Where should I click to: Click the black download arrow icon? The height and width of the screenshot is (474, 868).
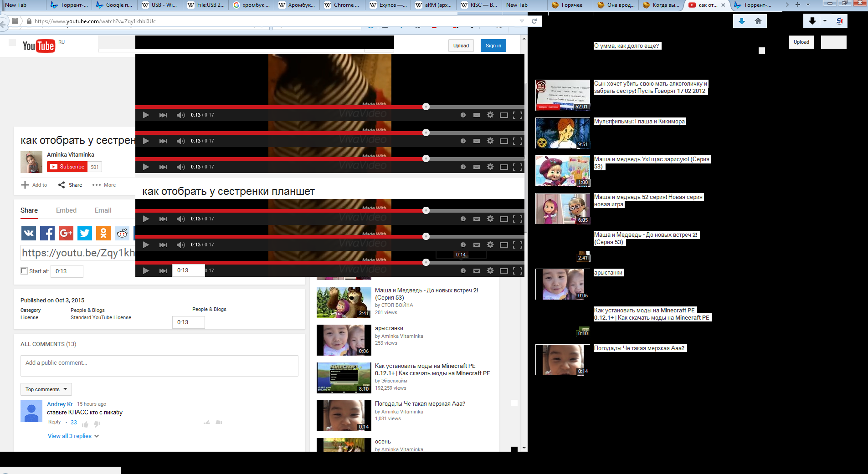[812, 21]
